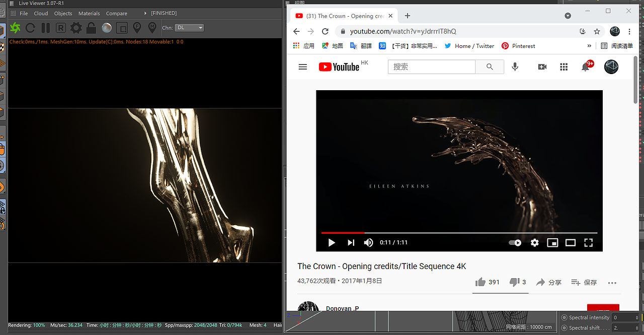Click the render region square icon
The width and height of the screenshot is (644, 335).
point(122,28)
